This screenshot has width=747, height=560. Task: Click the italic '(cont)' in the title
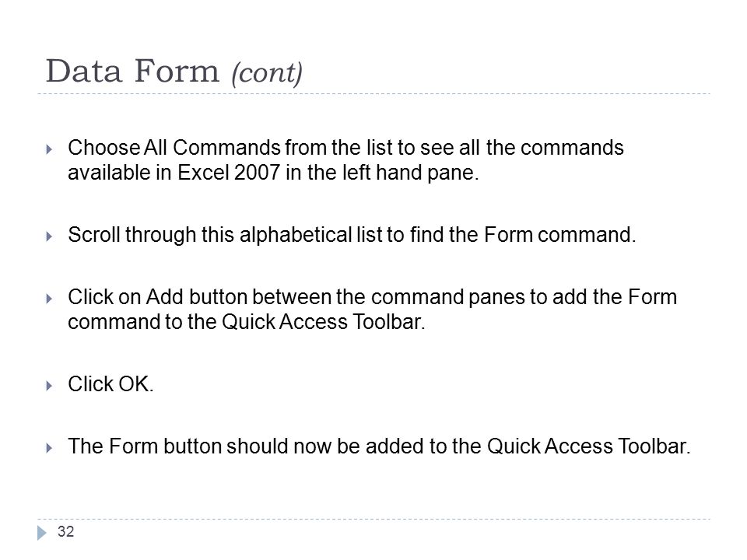(267, 73)
